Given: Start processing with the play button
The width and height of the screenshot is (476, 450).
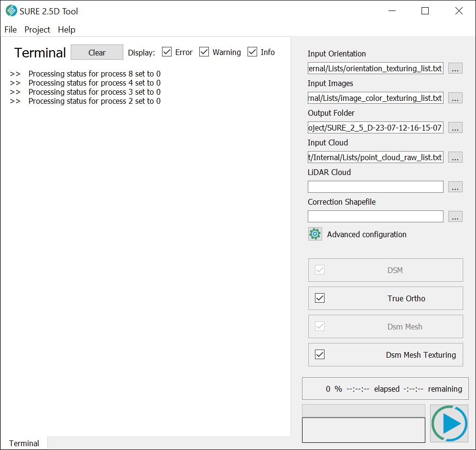Looking at the screenshot, I should coord(449,424).
